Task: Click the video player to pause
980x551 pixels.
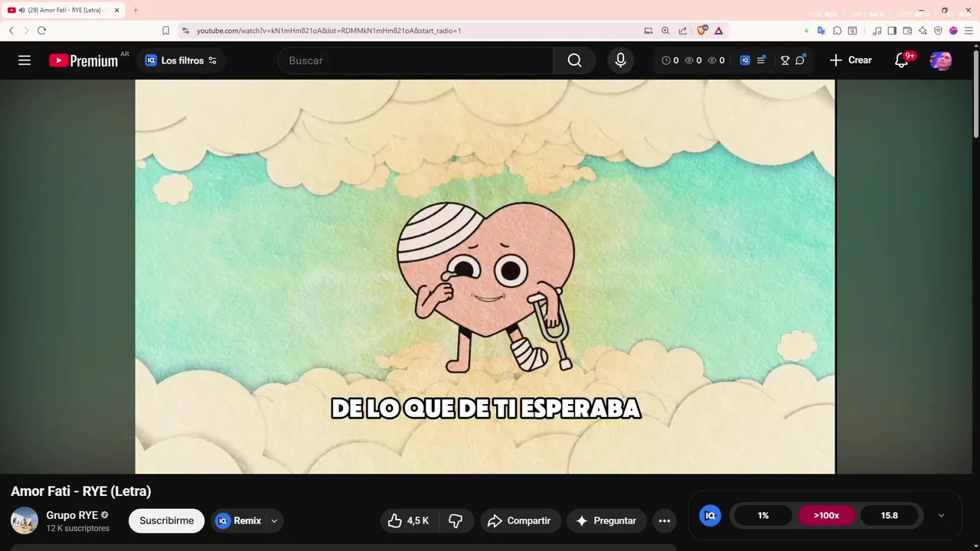Action: [485, 276]
